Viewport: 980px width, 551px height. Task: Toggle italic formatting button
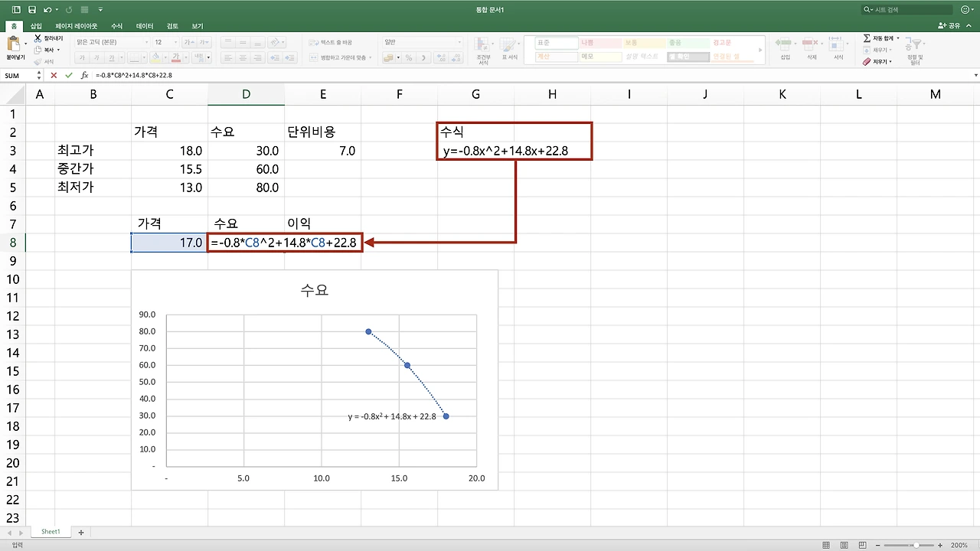tap(98, 57)
